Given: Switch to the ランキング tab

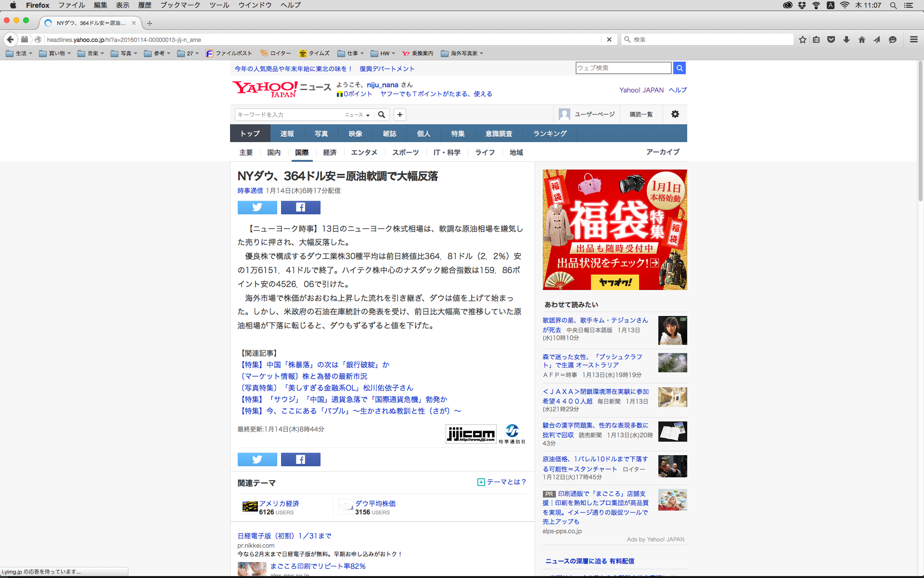Looking at the screenshot, I should click(x=550, y=133).
